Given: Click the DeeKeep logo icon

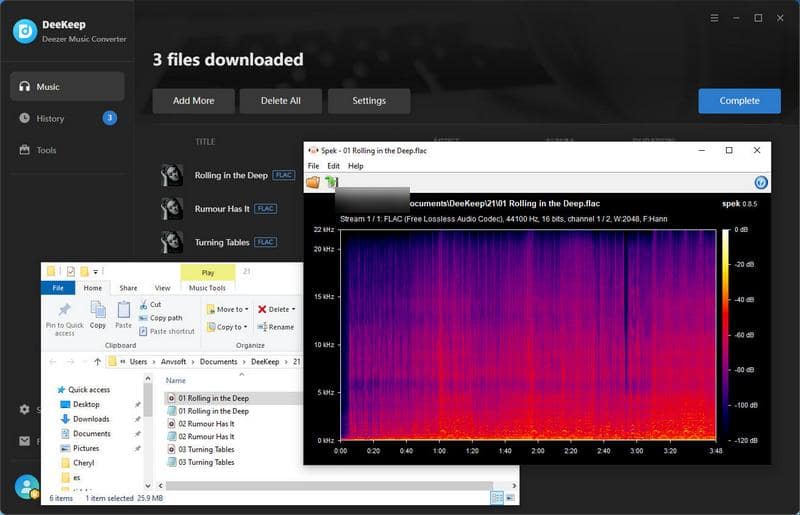Looking at the screenshot, I should click(x=25, y=31).
